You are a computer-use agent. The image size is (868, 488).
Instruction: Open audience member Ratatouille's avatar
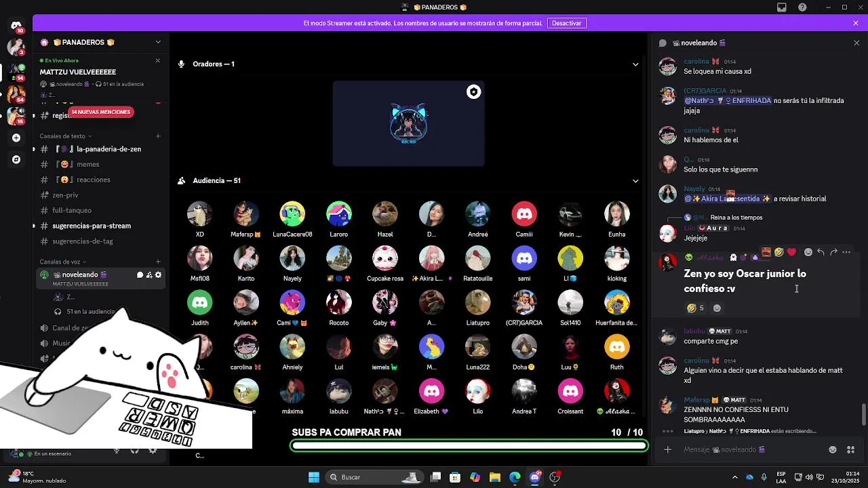click(478, 258)
